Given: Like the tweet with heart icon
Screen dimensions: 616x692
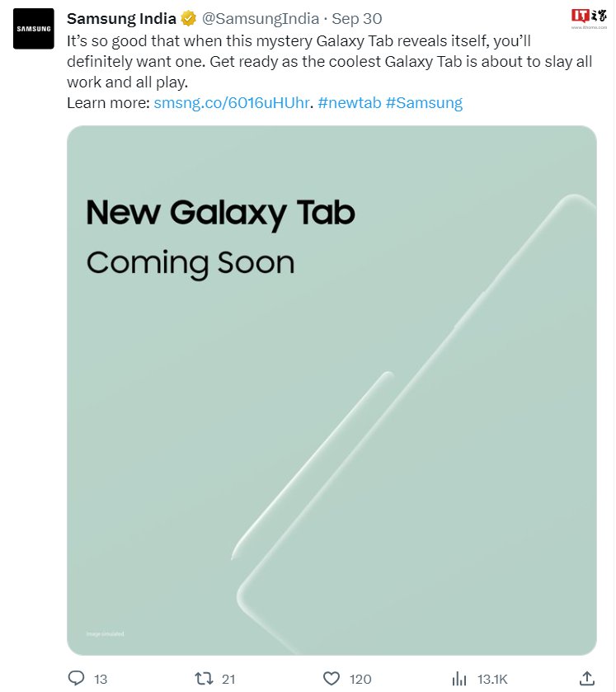Looking at the screenshot, I should (x=332, y=678).
